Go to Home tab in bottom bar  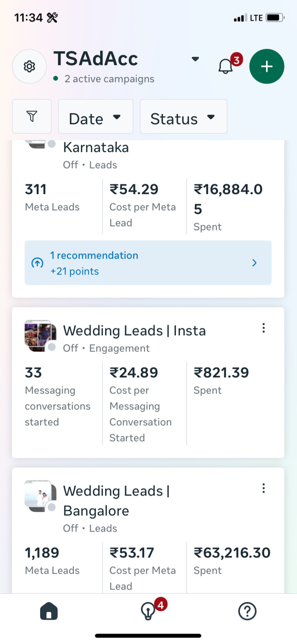[49, 611]
